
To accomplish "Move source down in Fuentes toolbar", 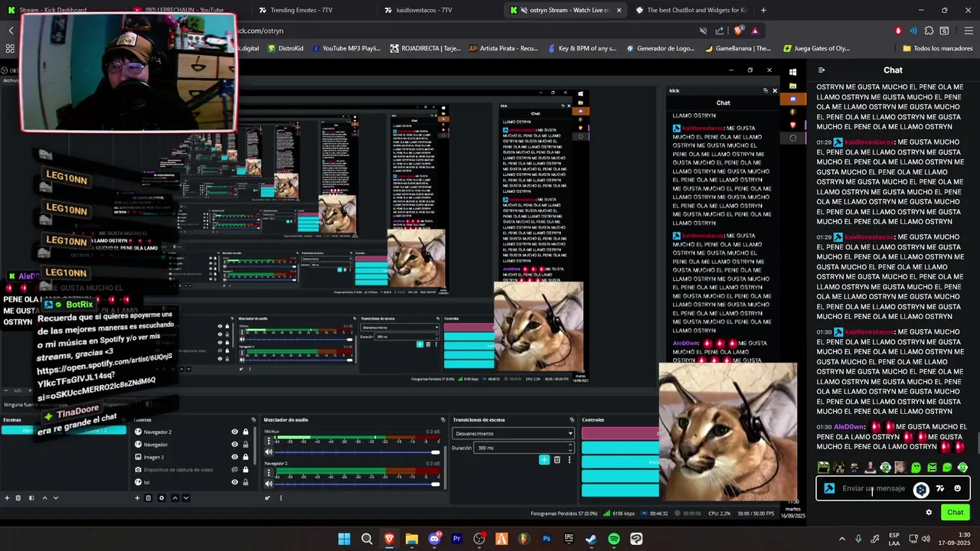I will point(185,497).
